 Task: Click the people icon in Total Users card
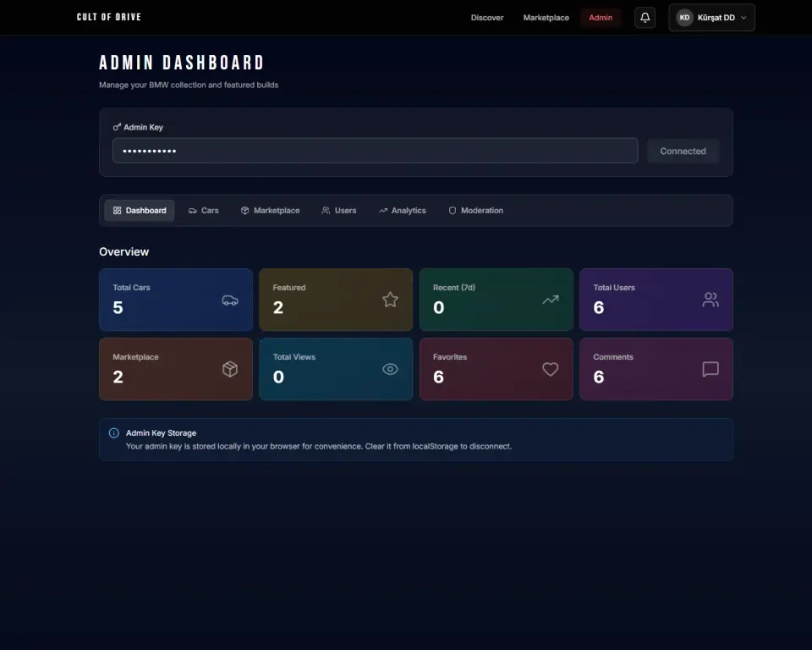[x=710, y=300]
